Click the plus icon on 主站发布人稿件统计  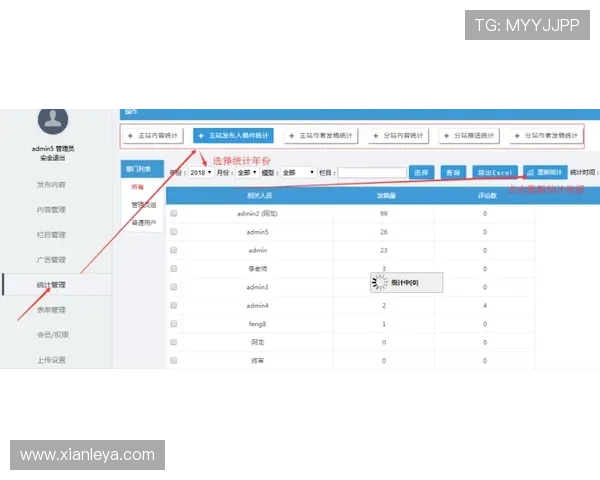point(202,135)
